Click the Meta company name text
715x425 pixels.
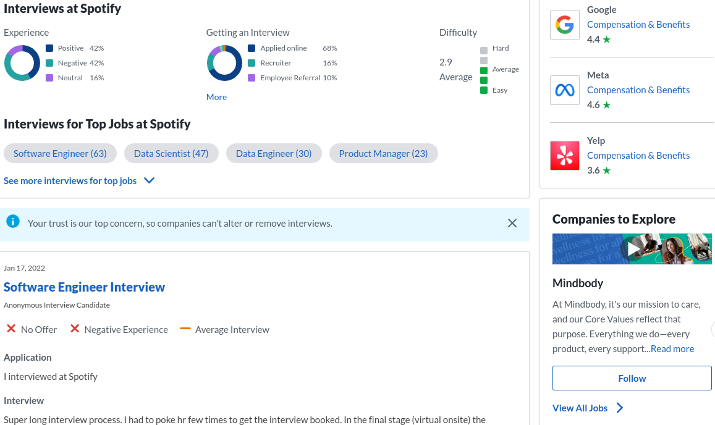pyautogui.click(x=598, y=75)
